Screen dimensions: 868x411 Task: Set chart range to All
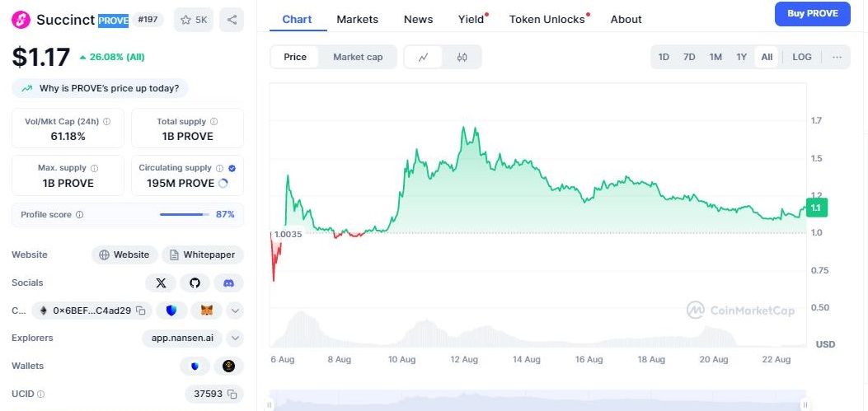[x=767, y=57]
